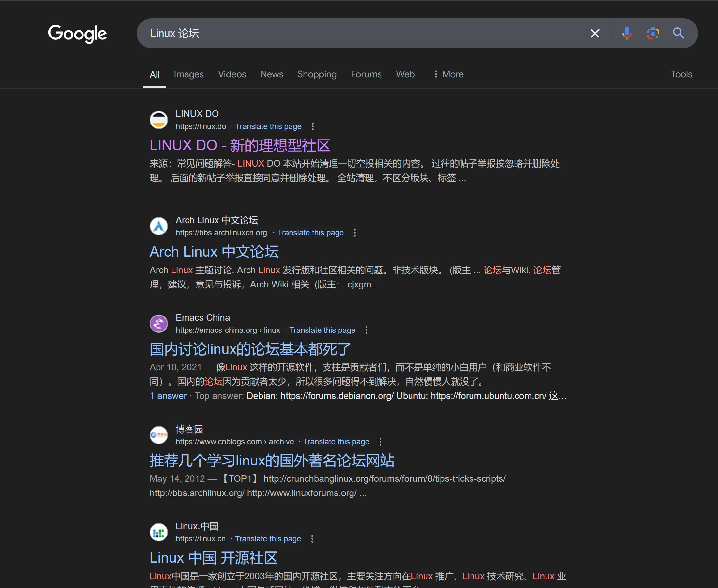This screenshot has width=718, height=588.
Task: Click the Linux.中国 site favicon
Action: point(158,532)
